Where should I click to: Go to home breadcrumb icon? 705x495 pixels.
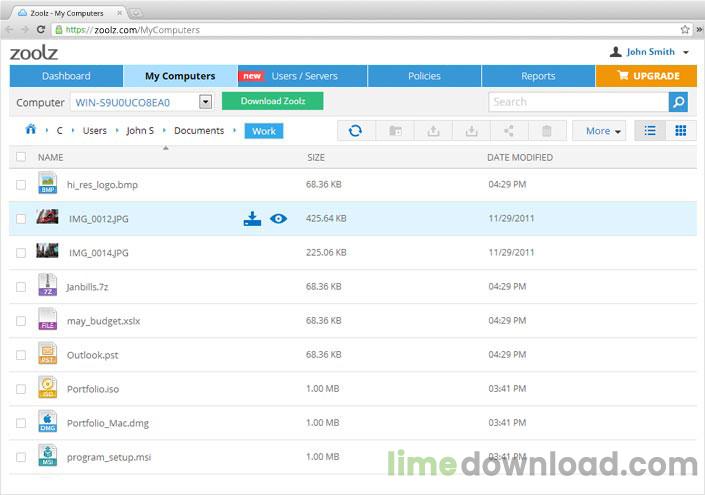pyautogui.click(x=31, y=129)
